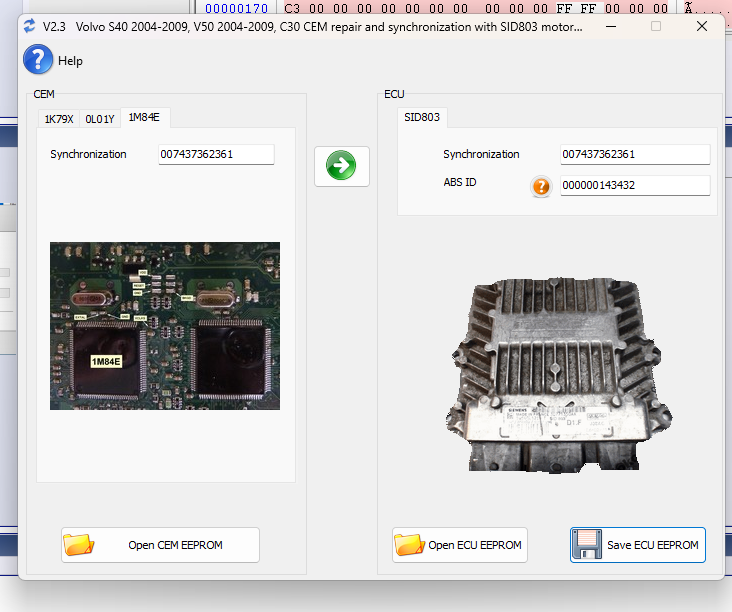This screenshot has width=732, height=612.
Task: Save ECU EEPROM with the floppy disk button
Action: [637, 545]
